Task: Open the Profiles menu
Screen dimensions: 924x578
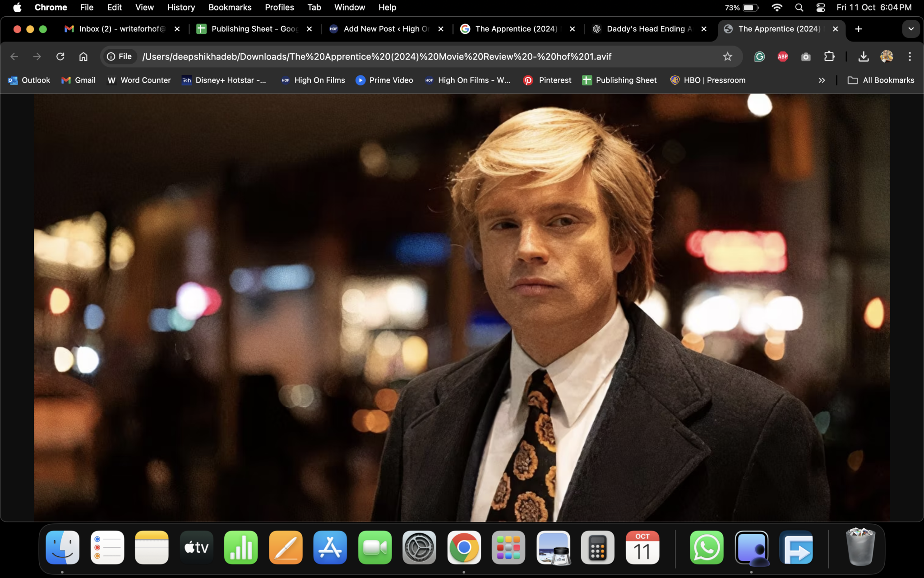Action: (x=279, y=7)
